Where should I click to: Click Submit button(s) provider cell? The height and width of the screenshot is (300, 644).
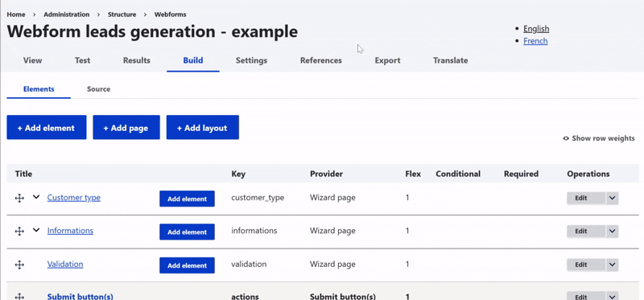point(343,296)
